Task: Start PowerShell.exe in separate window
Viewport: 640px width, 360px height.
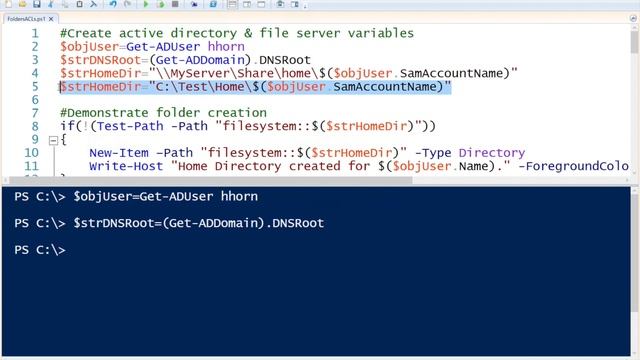Action: pos(213,4)
